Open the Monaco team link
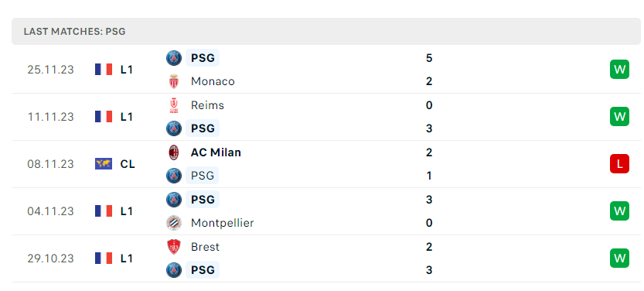The image size is (644, 291). (213, 81)
